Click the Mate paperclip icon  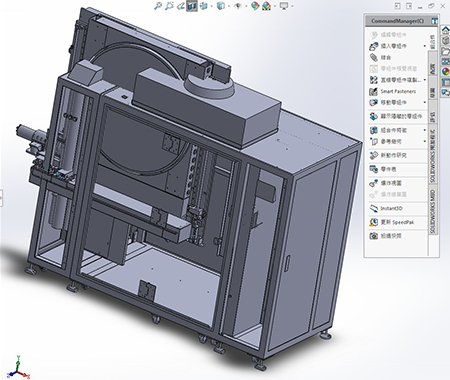click(x=374, y=57)
